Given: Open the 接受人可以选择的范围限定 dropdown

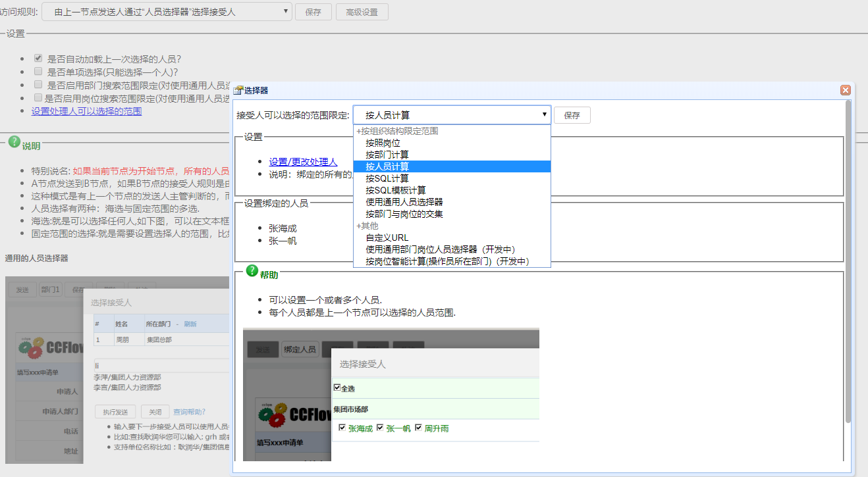Looking at the screenshot, I should (452, 114).
